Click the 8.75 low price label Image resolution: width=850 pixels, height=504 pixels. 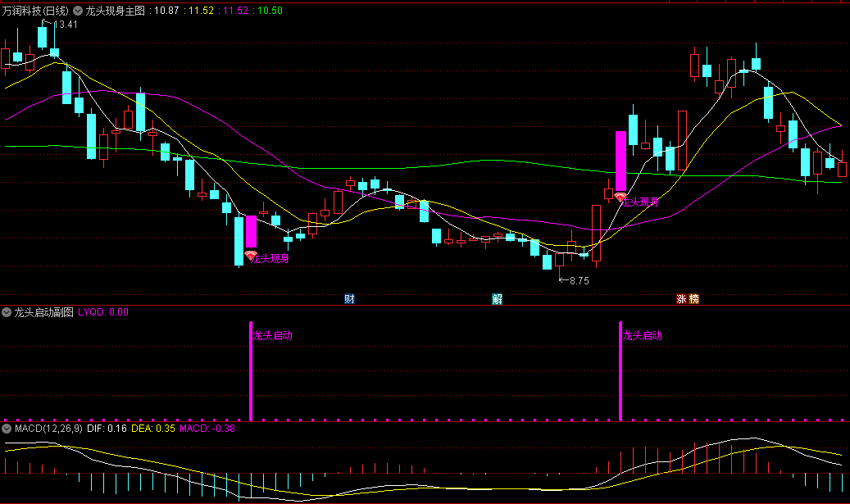click(579, 281)
